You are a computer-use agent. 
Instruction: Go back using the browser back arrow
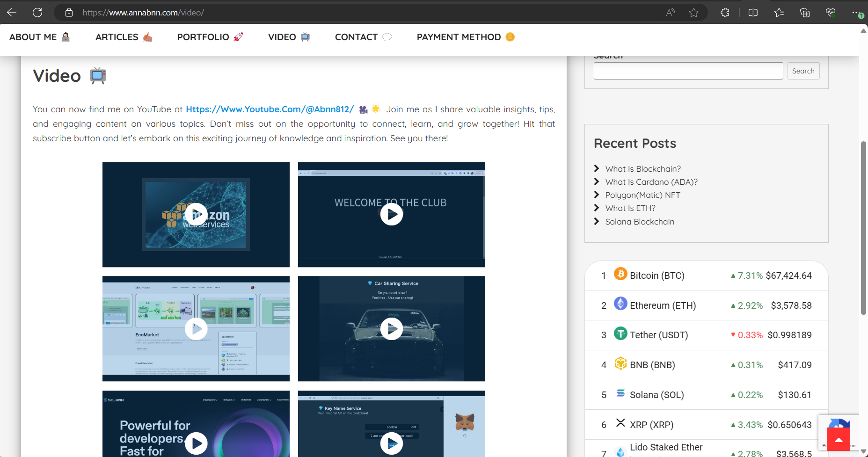[12, 13]
